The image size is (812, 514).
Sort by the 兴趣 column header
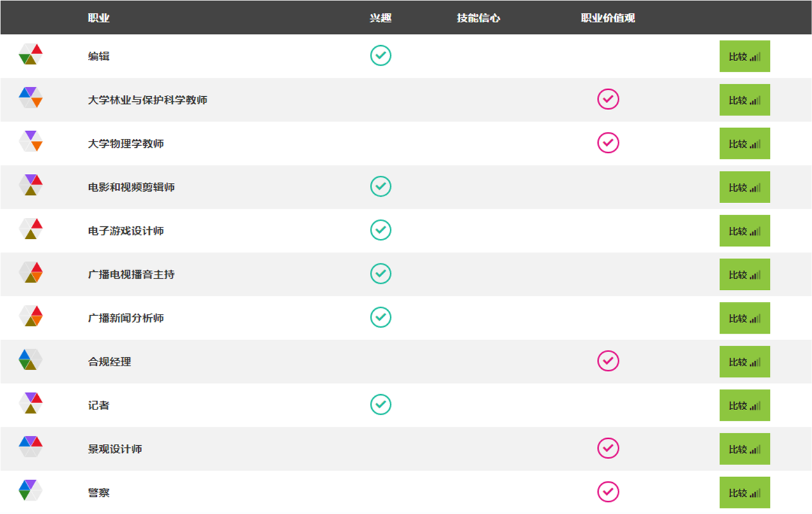tap(380, 18)
